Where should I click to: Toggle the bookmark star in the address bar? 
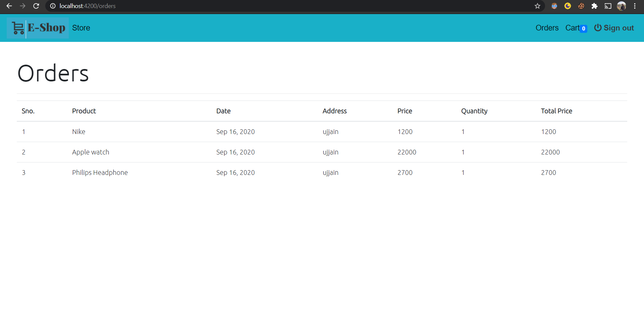point(538,6)
